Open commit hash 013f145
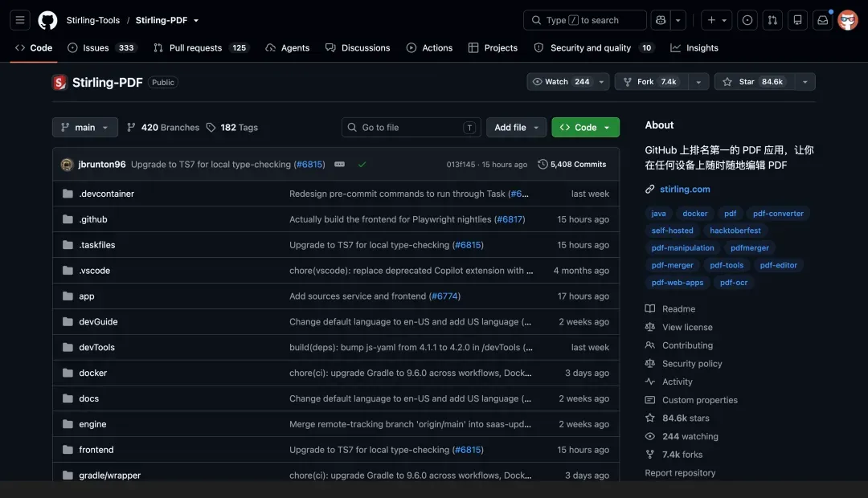The image size is (868, 498). point(461,165)
